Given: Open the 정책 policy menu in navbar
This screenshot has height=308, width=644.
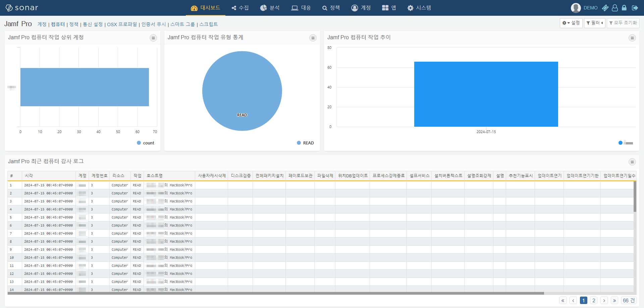Looking at the screenshot, I should click(331, 8).
